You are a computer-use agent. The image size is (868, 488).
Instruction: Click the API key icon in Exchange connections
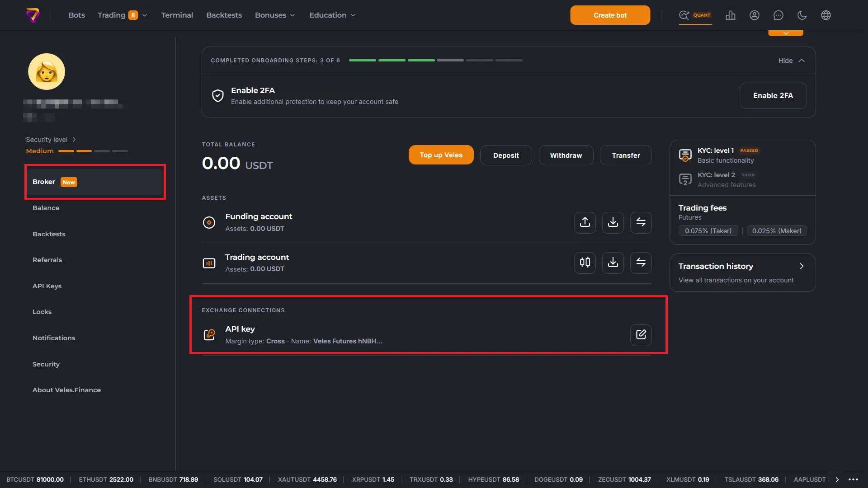click(x=209, y=335)
